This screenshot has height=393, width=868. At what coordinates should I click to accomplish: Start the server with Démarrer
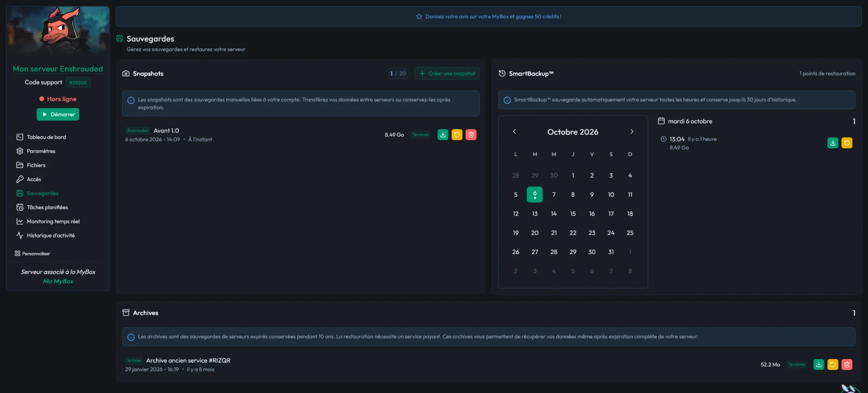pyautogui.click(x=58, y=114)
